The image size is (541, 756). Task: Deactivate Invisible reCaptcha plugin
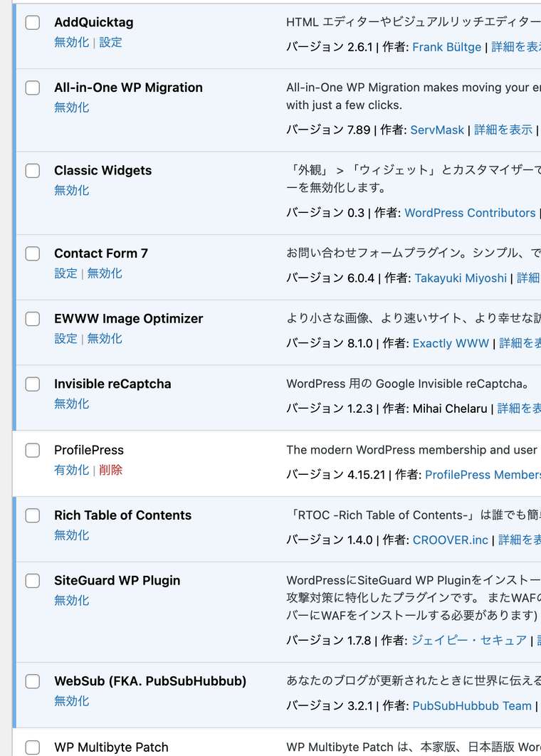71,404
